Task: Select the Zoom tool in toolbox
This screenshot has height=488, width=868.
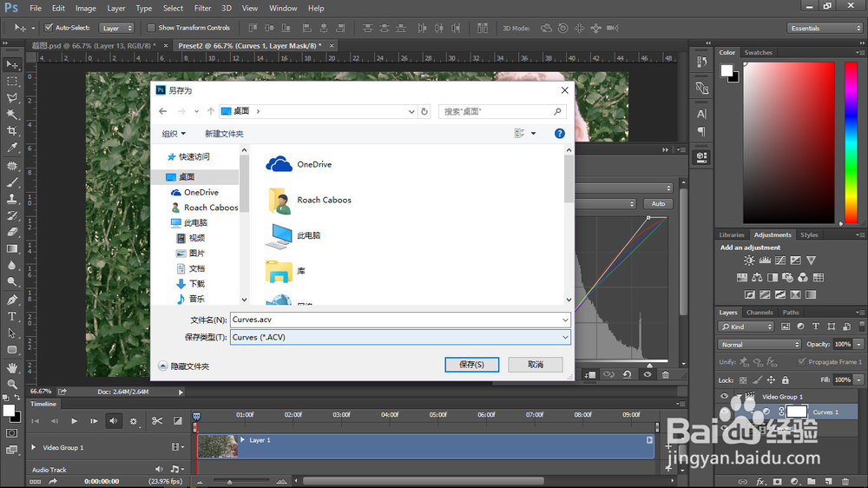Action: point(11,384)
